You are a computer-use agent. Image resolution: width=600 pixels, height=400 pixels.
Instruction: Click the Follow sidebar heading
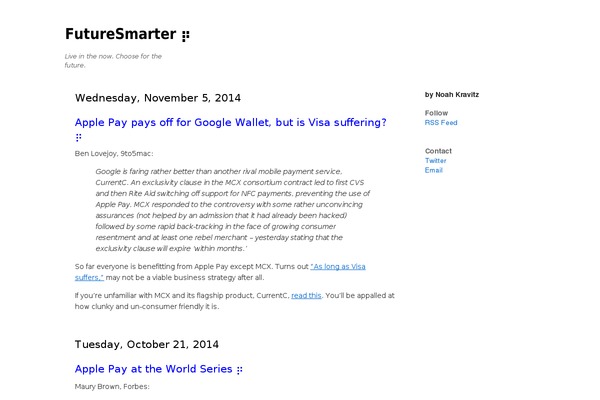pos(436,113)
